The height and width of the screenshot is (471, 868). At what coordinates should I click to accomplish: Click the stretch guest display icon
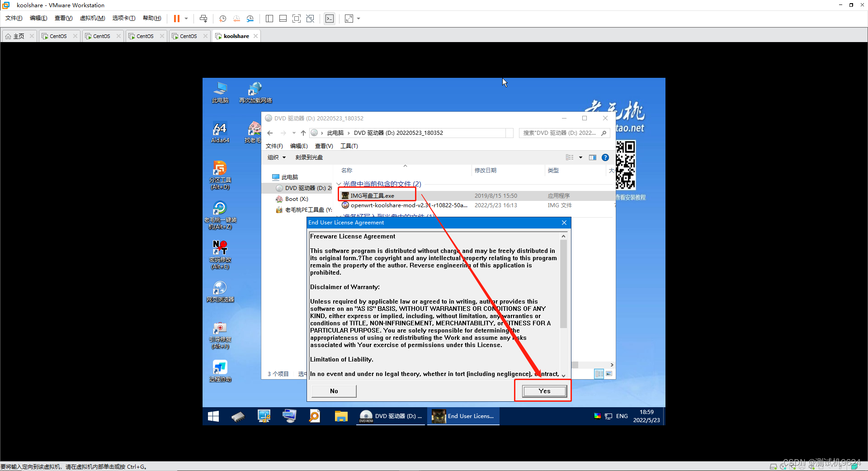pos(349,19)
